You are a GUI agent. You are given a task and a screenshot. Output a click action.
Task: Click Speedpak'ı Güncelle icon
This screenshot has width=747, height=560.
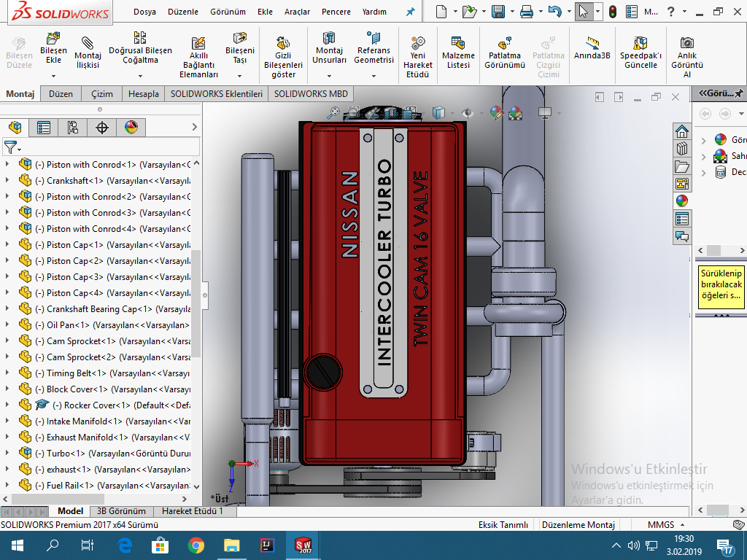[x=640, y=43]
